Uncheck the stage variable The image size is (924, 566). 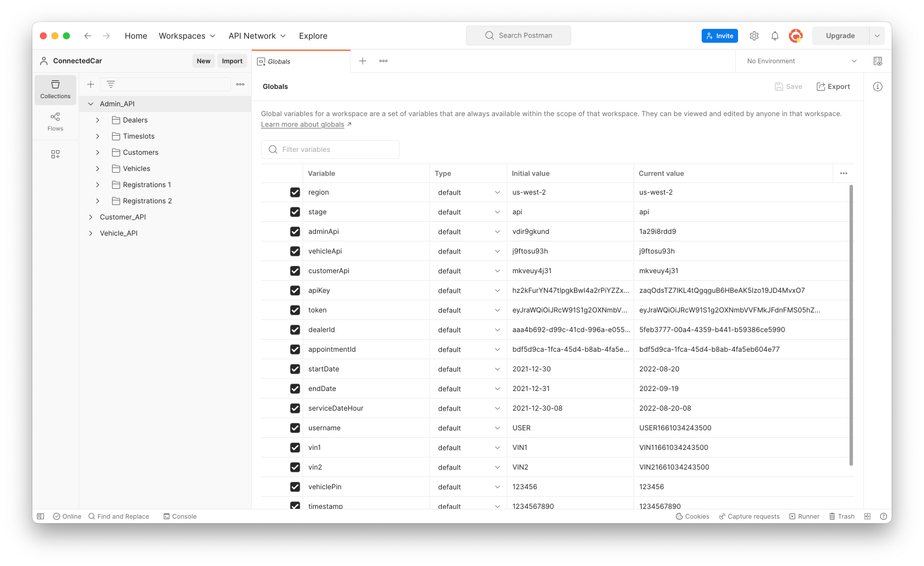tap(295, 212)
